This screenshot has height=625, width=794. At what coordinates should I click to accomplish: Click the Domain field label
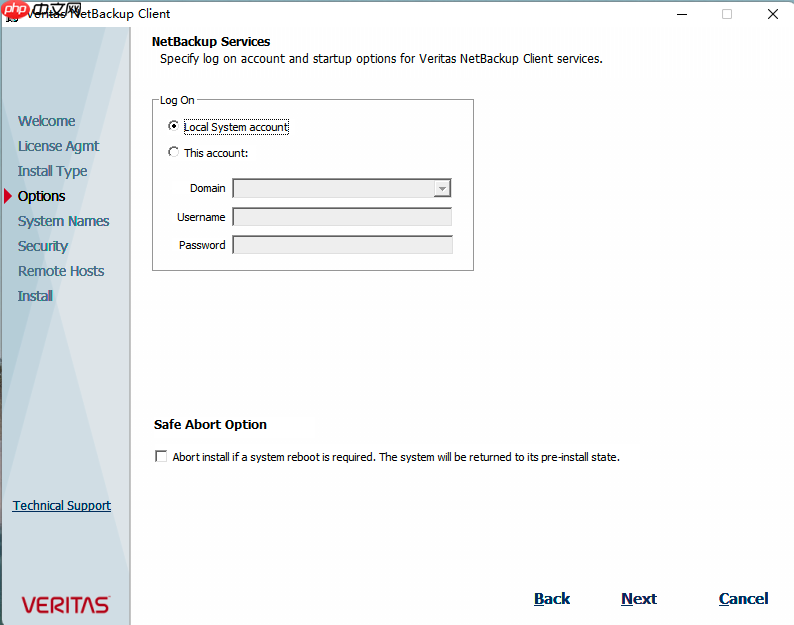coord(208,188)
